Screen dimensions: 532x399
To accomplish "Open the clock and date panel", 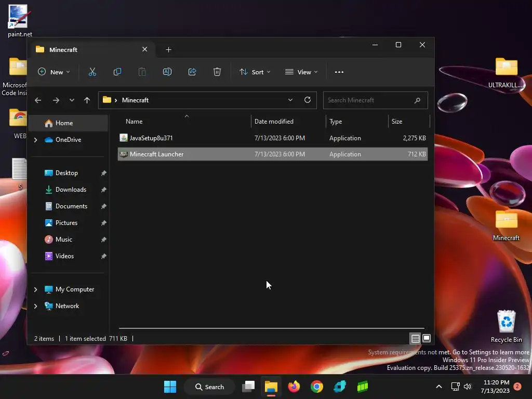I will tap(495, 387).
